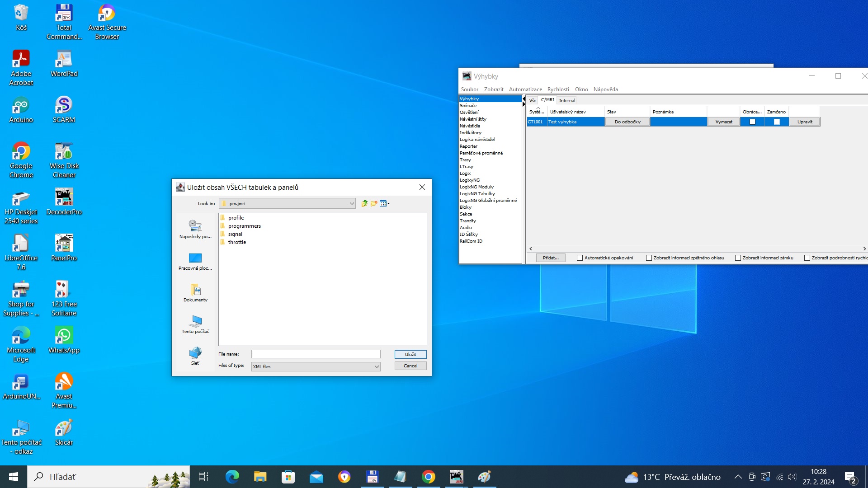868x488 pixels.
Task: Toggle the Zamčeno checkbox for CT1001
Action: (x=777, y=122)
